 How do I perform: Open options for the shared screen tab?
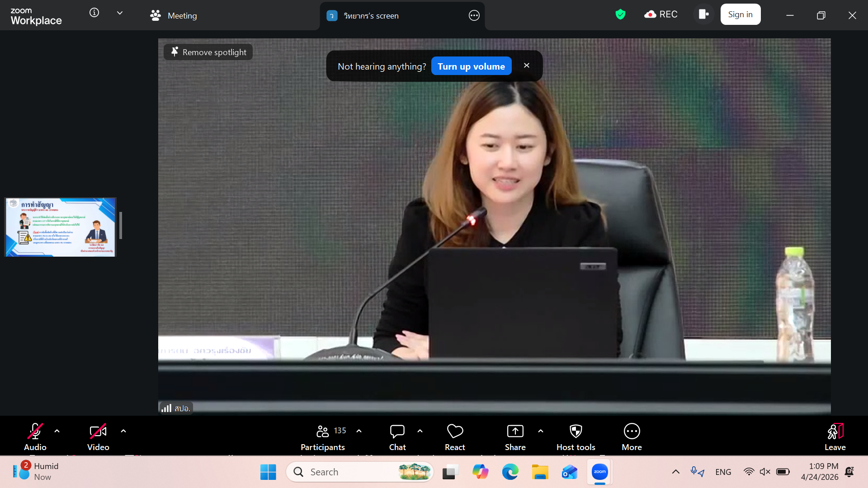(474, 15)
